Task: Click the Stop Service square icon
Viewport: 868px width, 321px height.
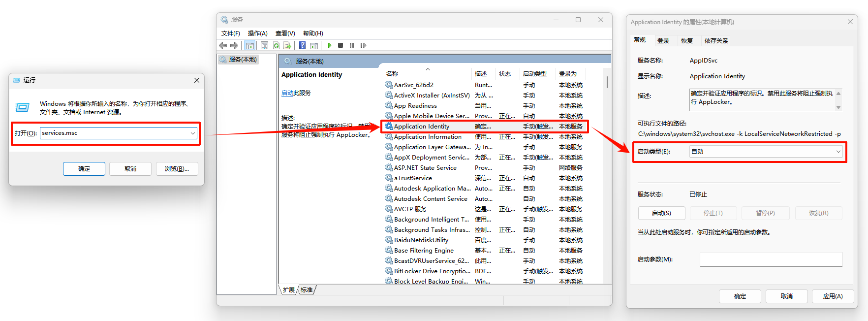Action: point(341,45)
